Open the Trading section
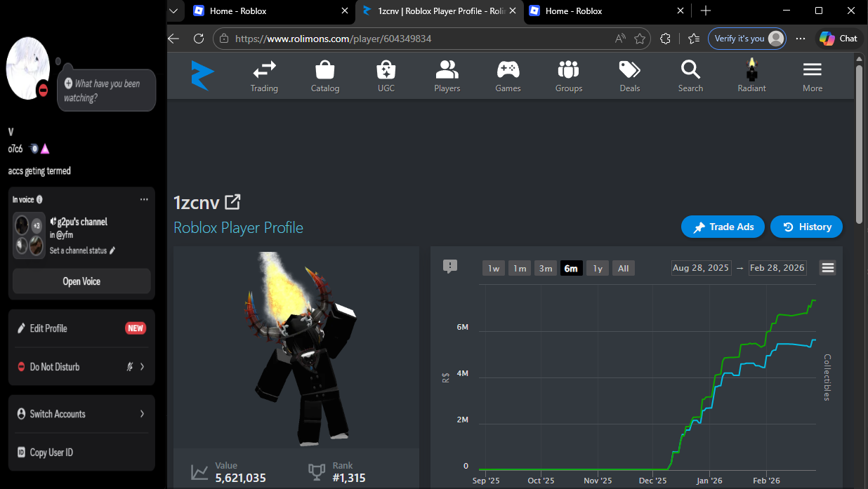 [x=264, y=76]
